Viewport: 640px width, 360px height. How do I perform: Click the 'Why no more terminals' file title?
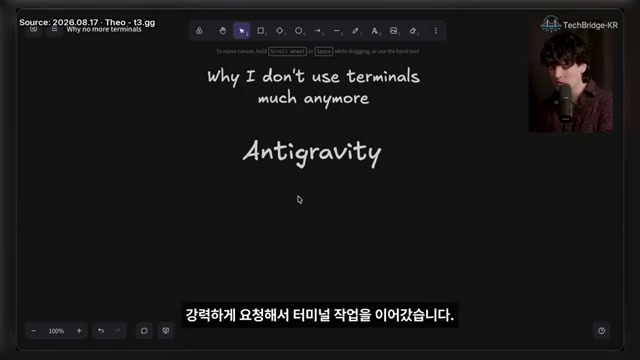click(104, 29)
